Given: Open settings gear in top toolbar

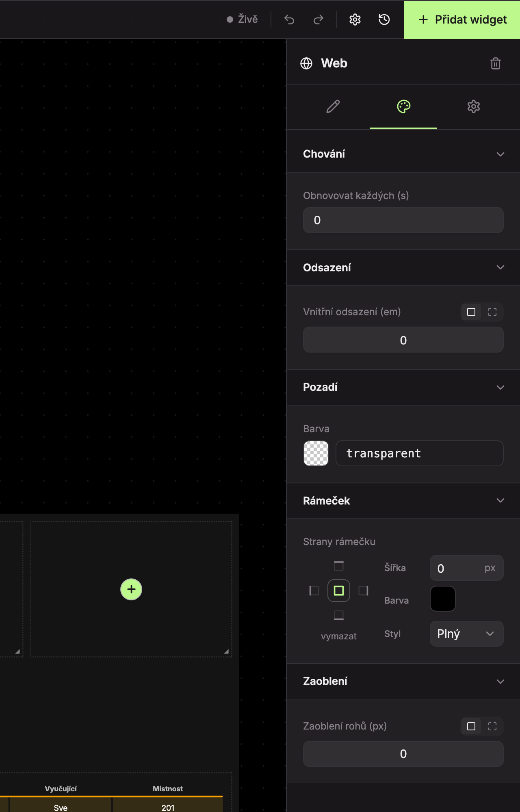Looking at the screenshot, I should tap(355, 19).
